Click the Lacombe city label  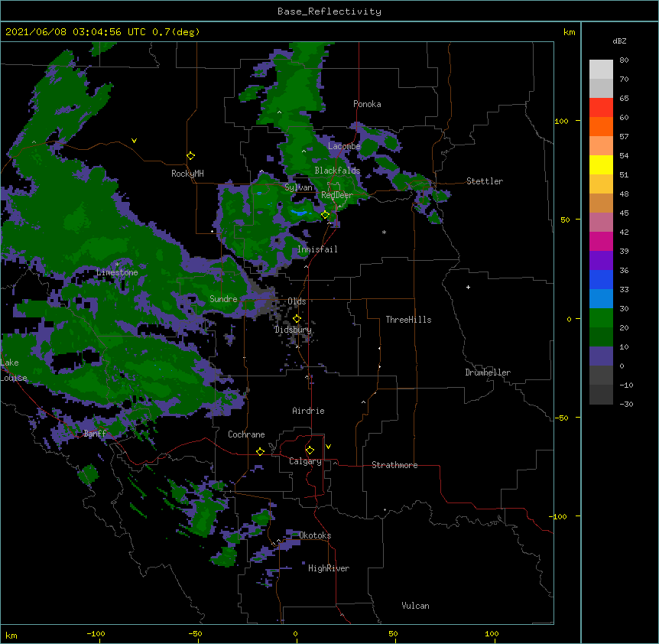(344, 146)
